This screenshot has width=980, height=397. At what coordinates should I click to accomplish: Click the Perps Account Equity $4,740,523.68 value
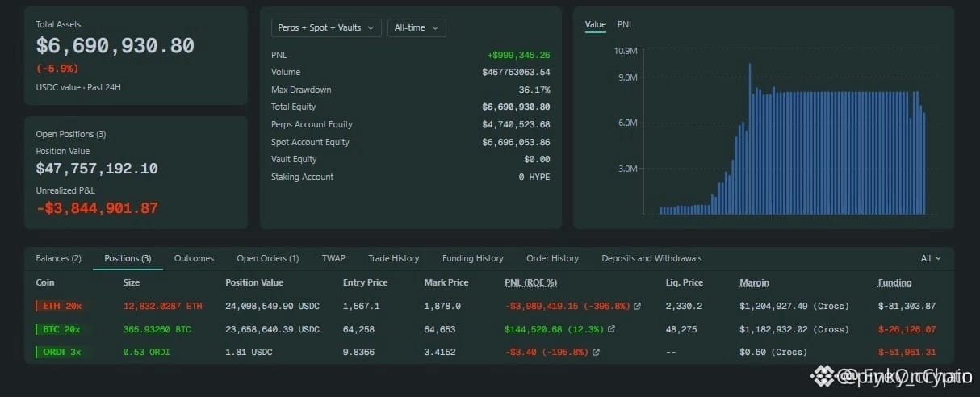click(x=516, y=124)
